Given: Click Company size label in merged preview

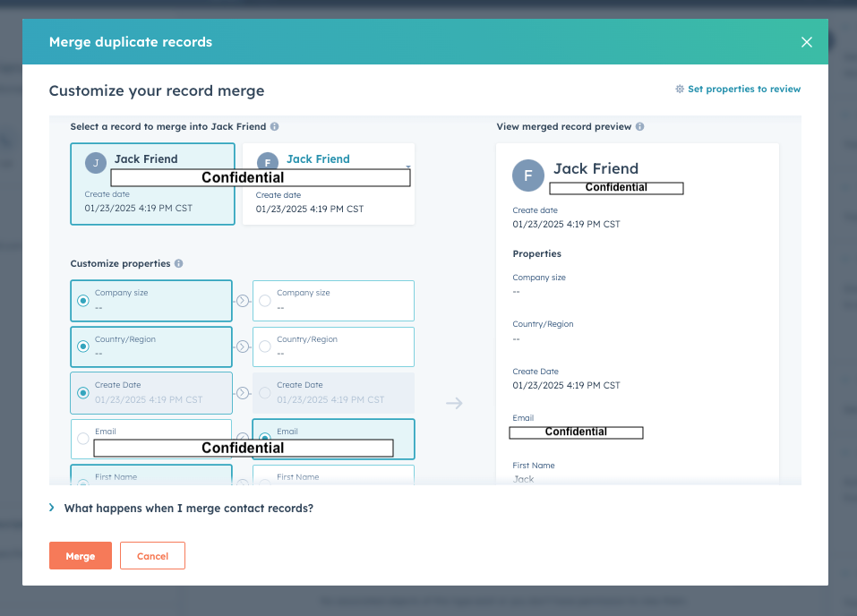Looking at the screenshot, I should pyautogui.click(x=539, y=278).
